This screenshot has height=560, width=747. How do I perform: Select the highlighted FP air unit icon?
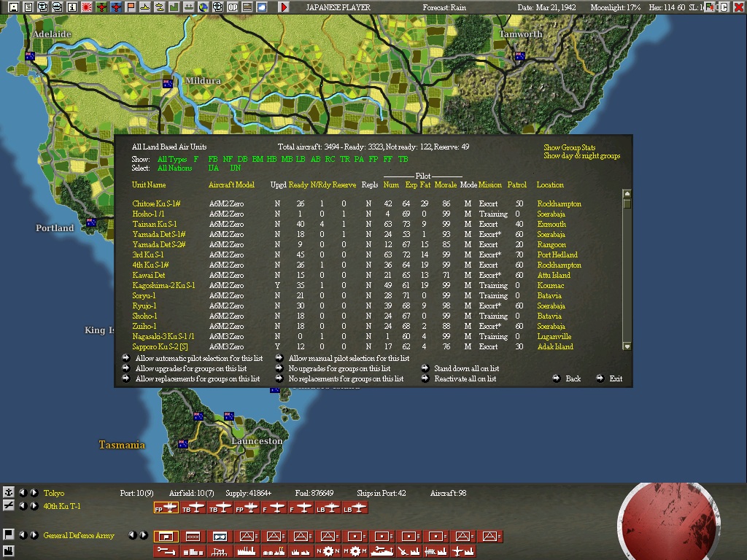pos(166,508)
